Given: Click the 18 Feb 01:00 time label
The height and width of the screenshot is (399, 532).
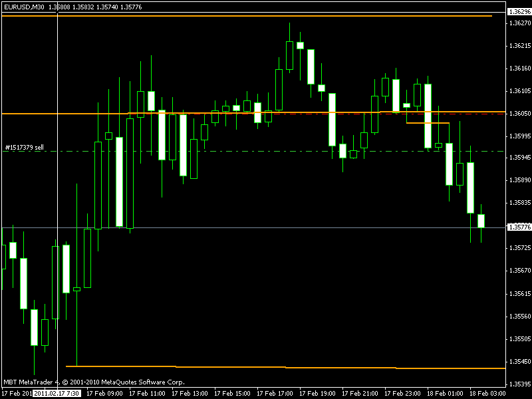Looking at the screenshot, I should click(x=445, y=394).
